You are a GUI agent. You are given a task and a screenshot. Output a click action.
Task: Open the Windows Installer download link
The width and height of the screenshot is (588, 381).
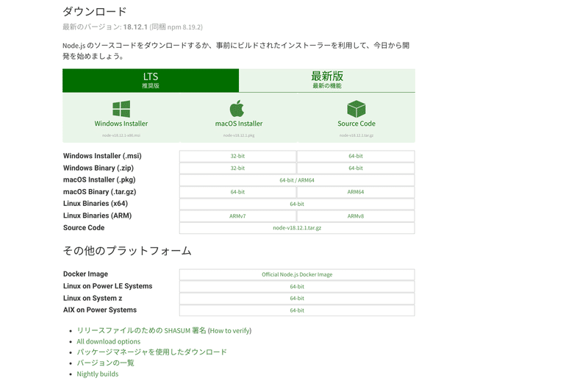(121, 124)
